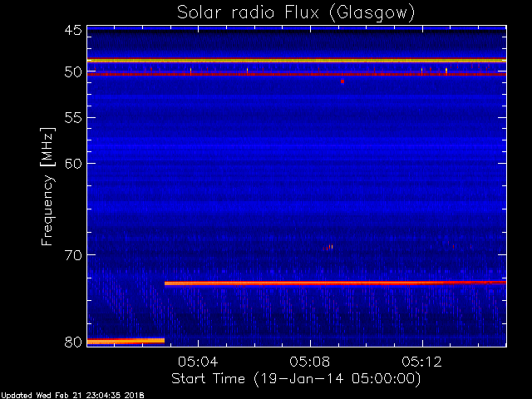
Task: Click the 50 frequency tick label
Action: [73, 72]
